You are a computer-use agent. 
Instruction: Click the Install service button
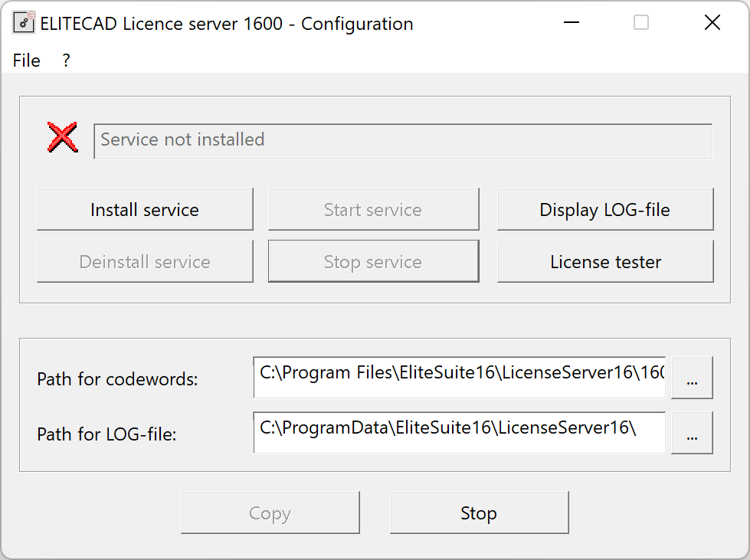click(145, 209)
